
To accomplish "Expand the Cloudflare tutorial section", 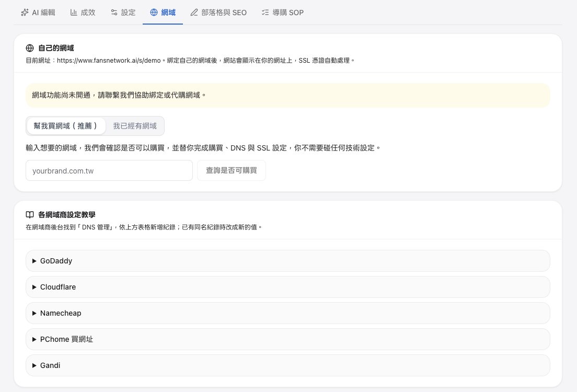I will point(288,287).
